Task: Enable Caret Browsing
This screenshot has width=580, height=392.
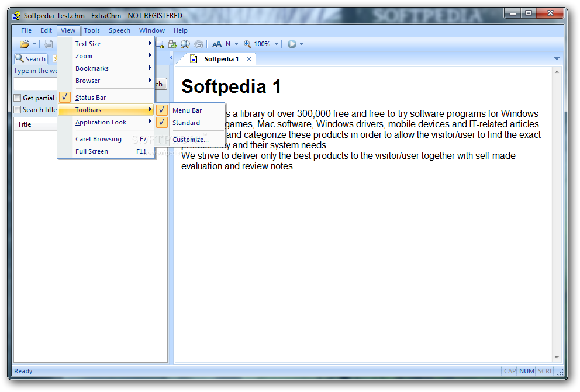Action: coord(106,139)
